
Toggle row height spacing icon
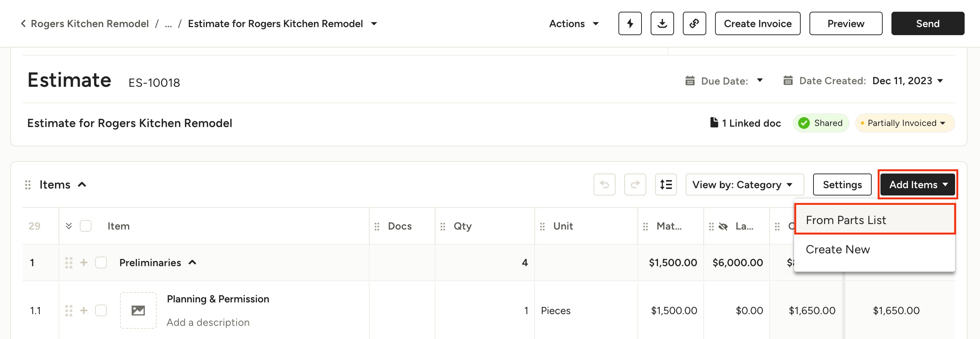[x=665, y=185]
